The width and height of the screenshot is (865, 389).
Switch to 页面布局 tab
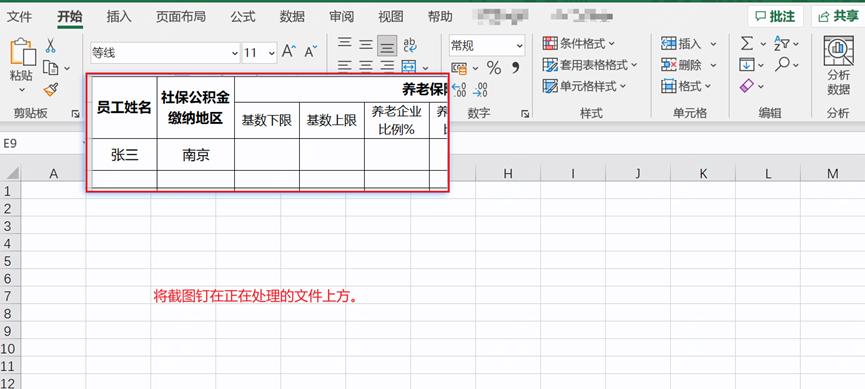point(180,17)
